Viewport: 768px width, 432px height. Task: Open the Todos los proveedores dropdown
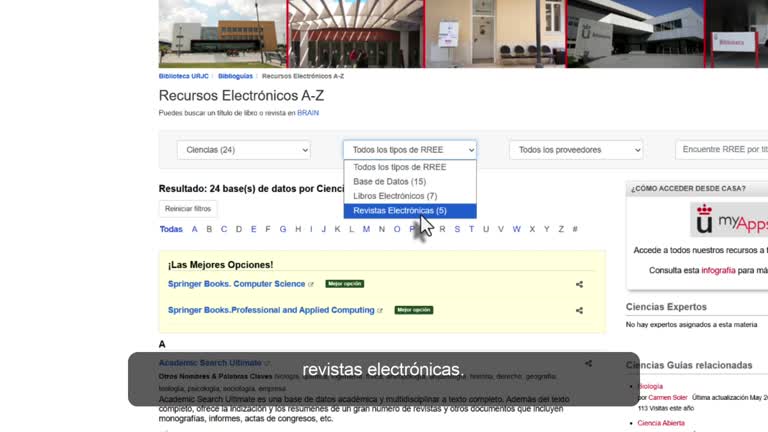pyautogui.click(x=576, y=150)
